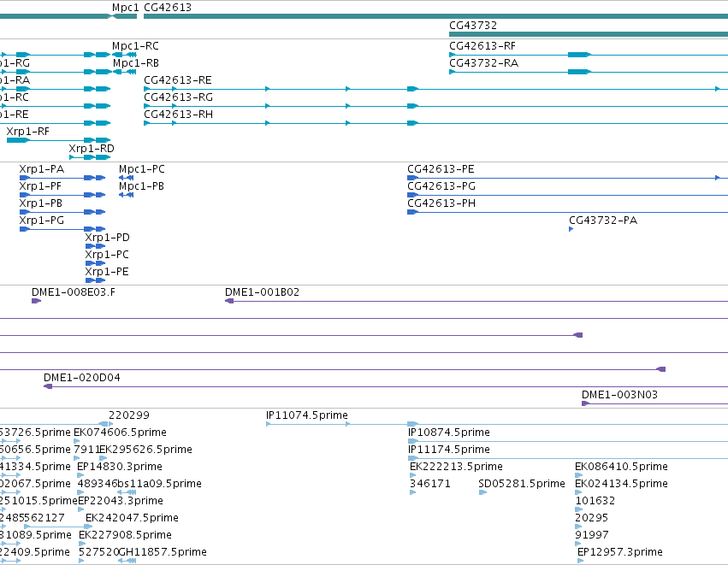728x565 pixels.
Task: Select EST label EP14830.3prime
Action: pyautogui.click(x=120, y=467)
